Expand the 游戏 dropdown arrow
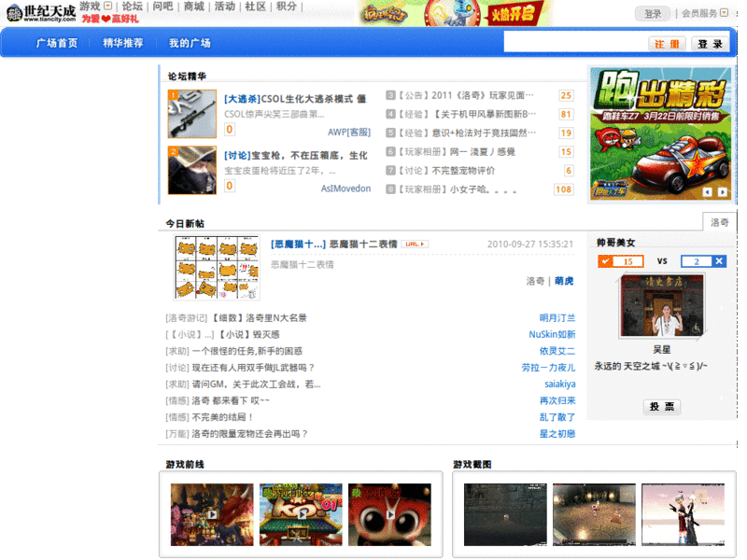Image resolution: width=747 pixels, height=560 pixels. click(x=108, y=6)
